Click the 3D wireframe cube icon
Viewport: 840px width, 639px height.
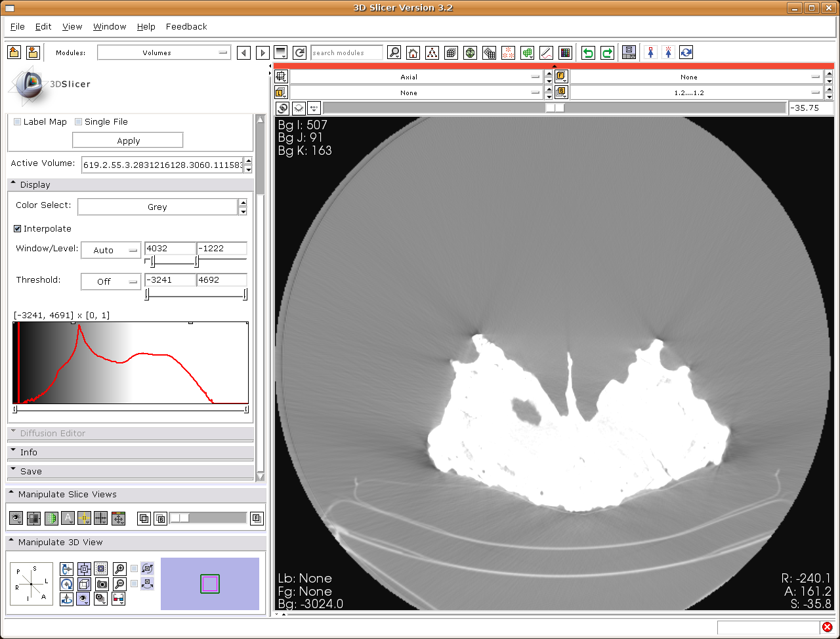[x=84, y=584]
